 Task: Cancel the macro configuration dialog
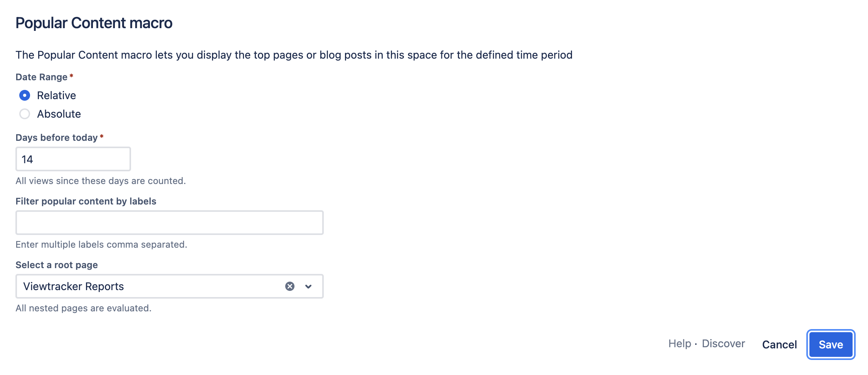pyautogui.click(x=779, y=345)
